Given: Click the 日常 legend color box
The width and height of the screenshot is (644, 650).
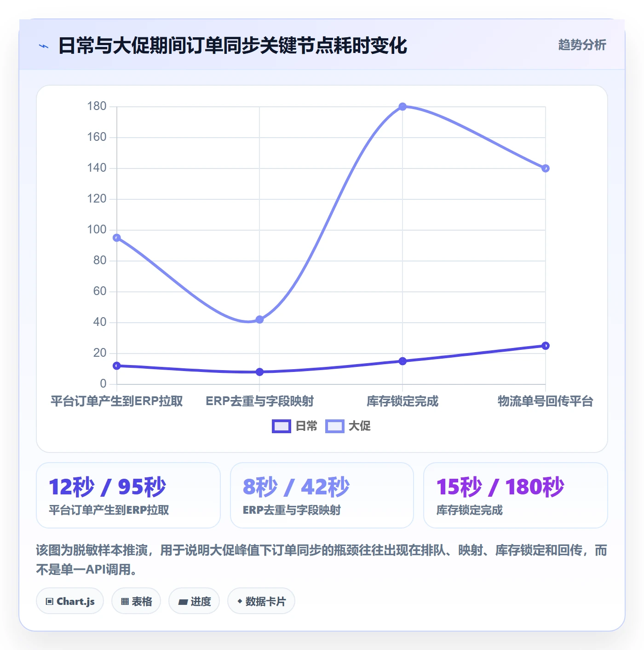Looking at the screenshot, I should (x=282, y=426).
